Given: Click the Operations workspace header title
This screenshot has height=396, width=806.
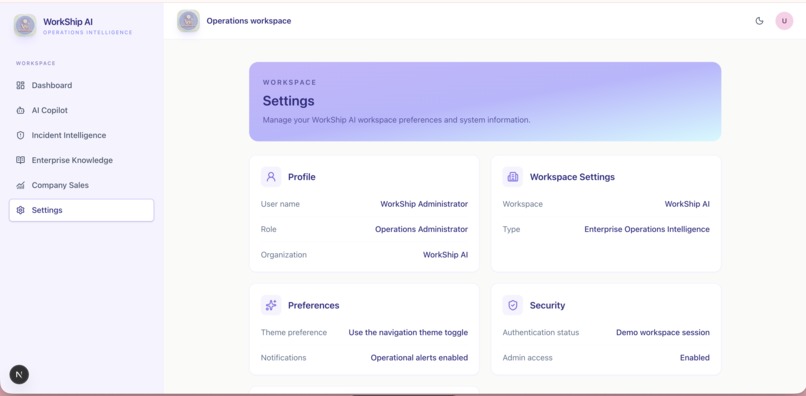Looking at the screenshot, I should [x=249, y=21].
